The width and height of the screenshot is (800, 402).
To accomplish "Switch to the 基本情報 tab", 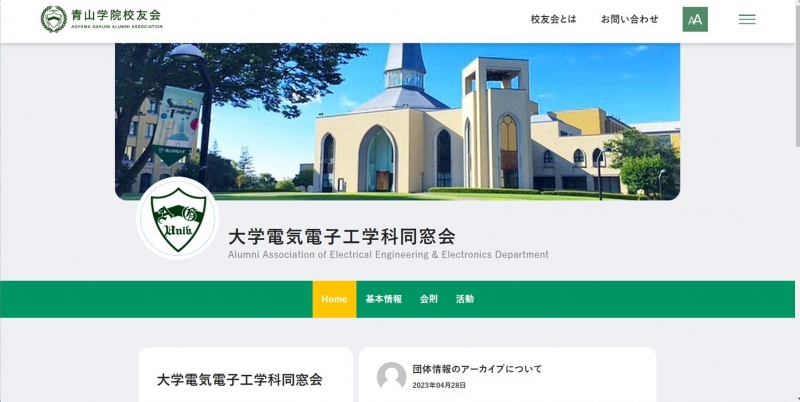I will 383,299.
